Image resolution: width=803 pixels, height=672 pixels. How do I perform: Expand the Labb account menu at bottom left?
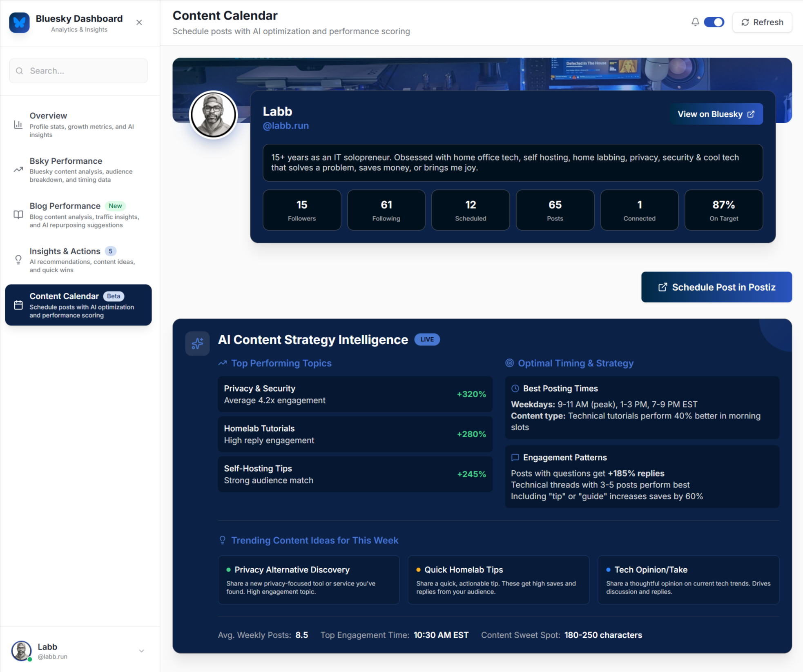[141, 651]
